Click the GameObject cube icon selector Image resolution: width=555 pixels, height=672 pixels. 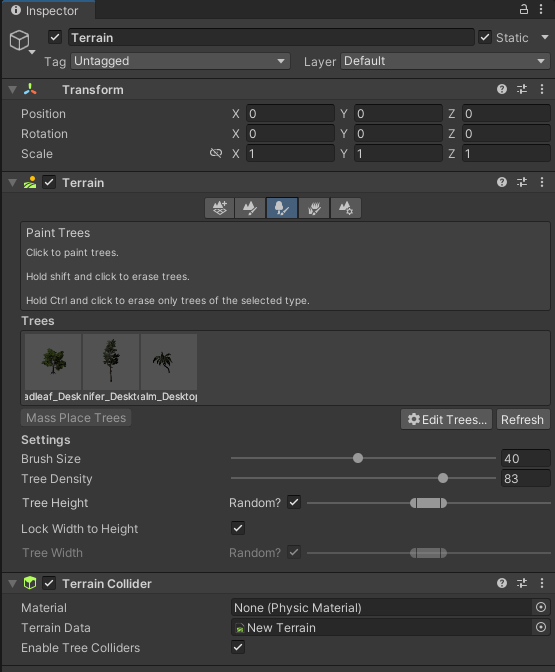pos(20,41)
